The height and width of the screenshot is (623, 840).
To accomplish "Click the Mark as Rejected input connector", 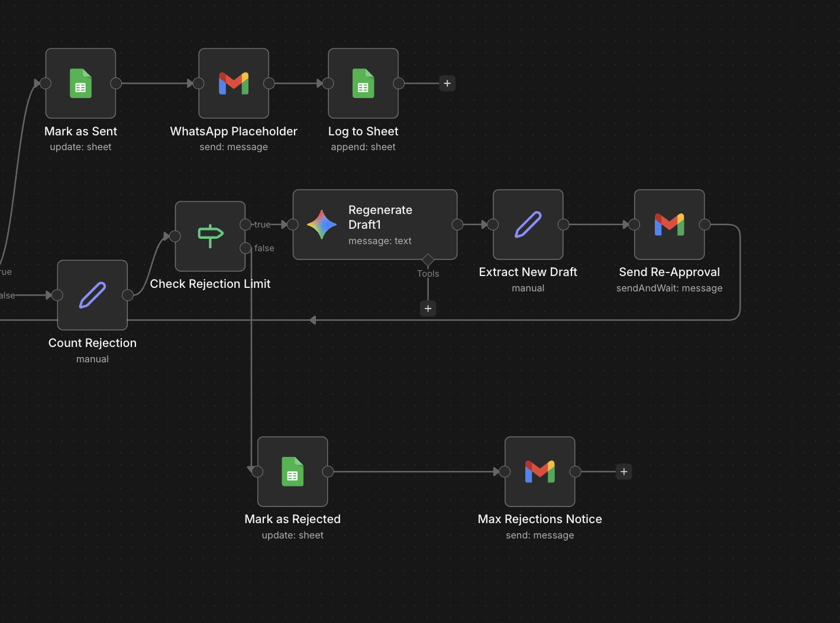I will (x=258, y=472).
